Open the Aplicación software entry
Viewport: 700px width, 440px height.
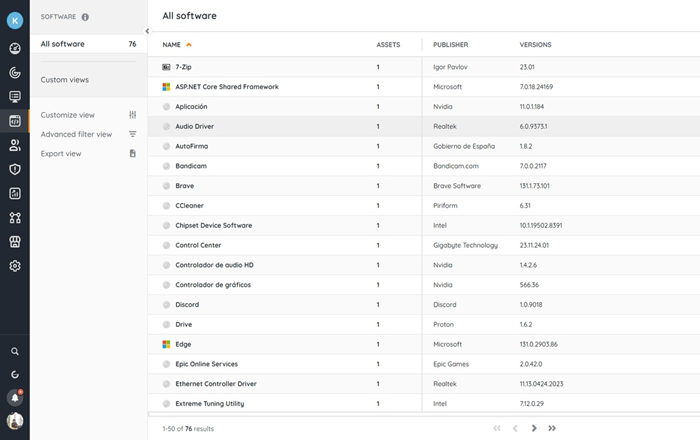point(191,107)
